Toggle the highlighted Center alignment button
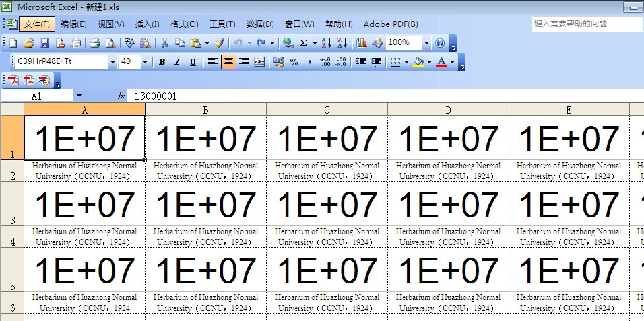Viewport: 644px width, 321px height. [x=228, y=62]
